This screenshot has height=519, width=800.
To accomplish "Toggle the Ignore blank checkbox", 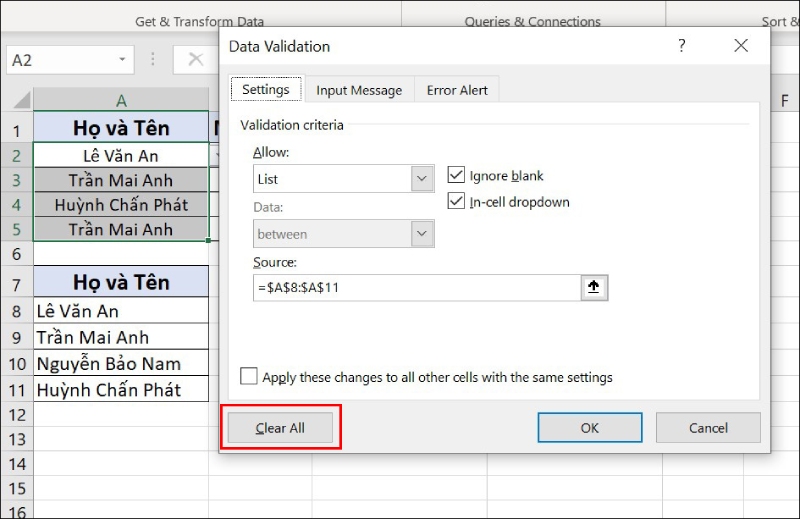I will pos(456,175).
